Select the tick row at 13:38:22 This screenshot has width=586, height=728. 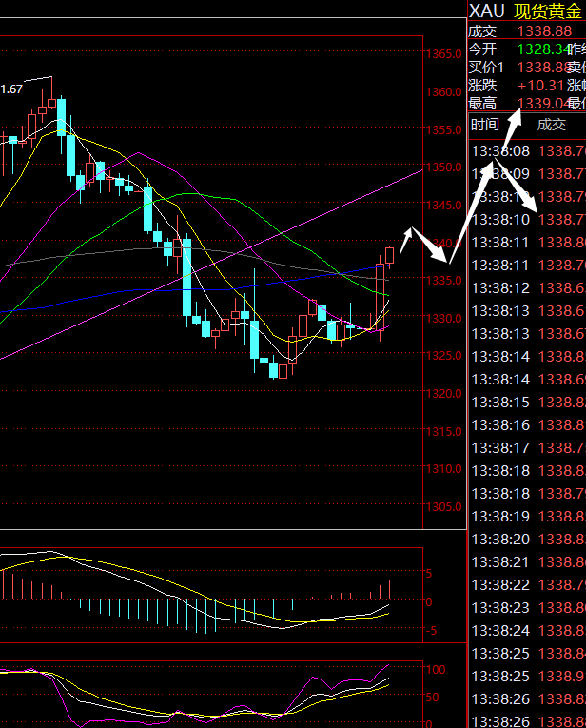[x=529, y=584]
